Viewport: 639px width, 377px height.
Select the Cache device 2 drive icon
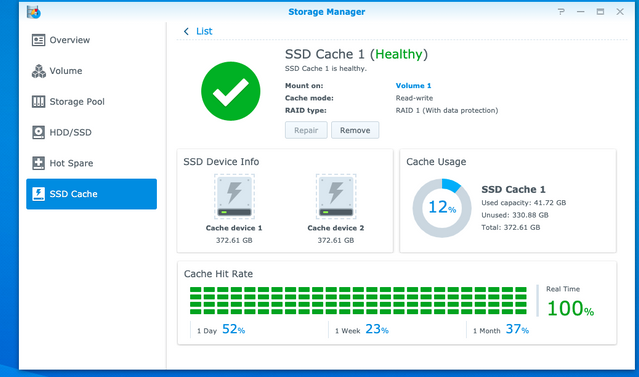point(336,196)
